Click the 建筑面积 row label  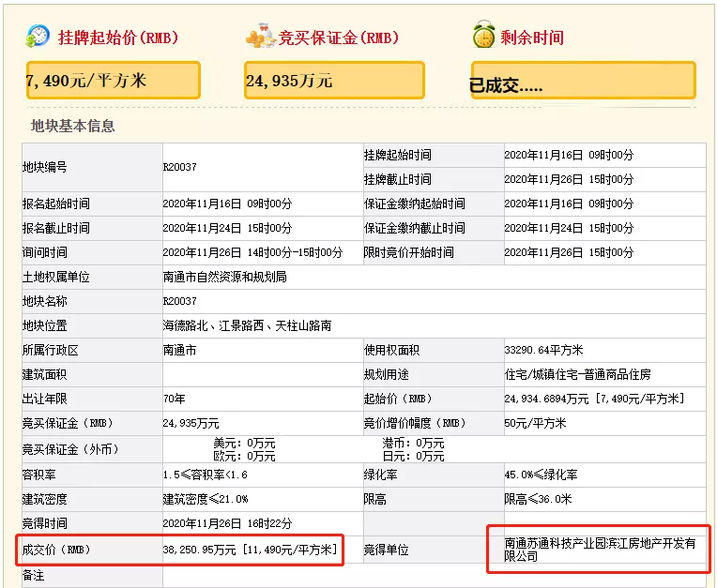[x=45, y=374]
